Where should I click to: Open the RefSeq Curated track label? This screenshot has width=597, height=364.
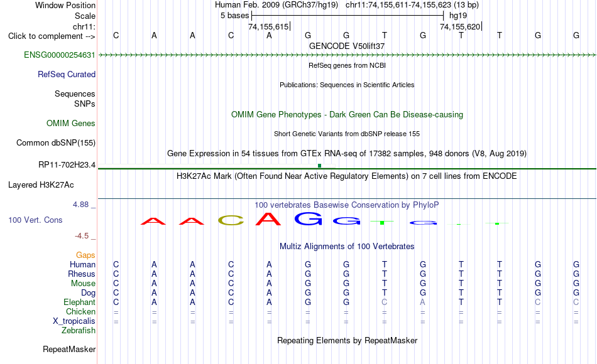click(67, 74)
